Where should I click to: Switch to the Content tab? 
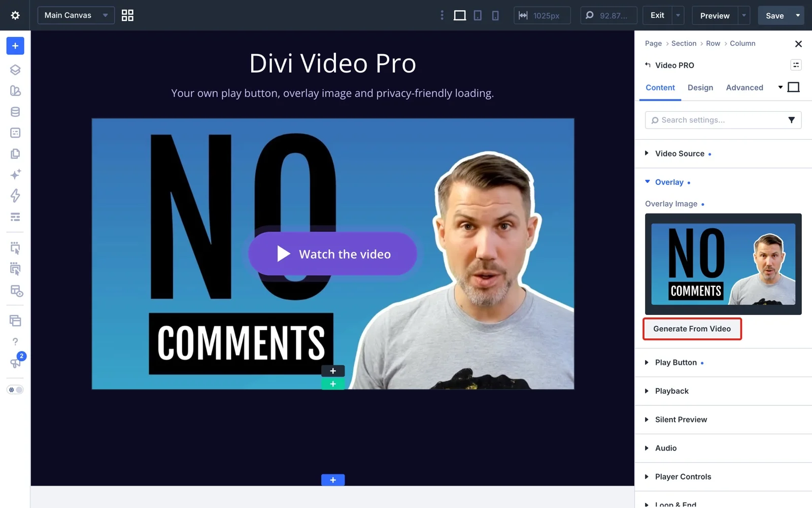click(660, 87)
